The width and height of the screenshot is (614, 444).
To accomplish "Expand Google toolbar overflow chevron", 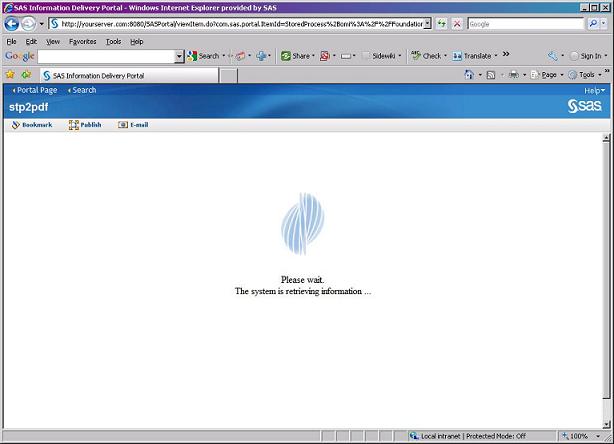I will tap(506, 54).
